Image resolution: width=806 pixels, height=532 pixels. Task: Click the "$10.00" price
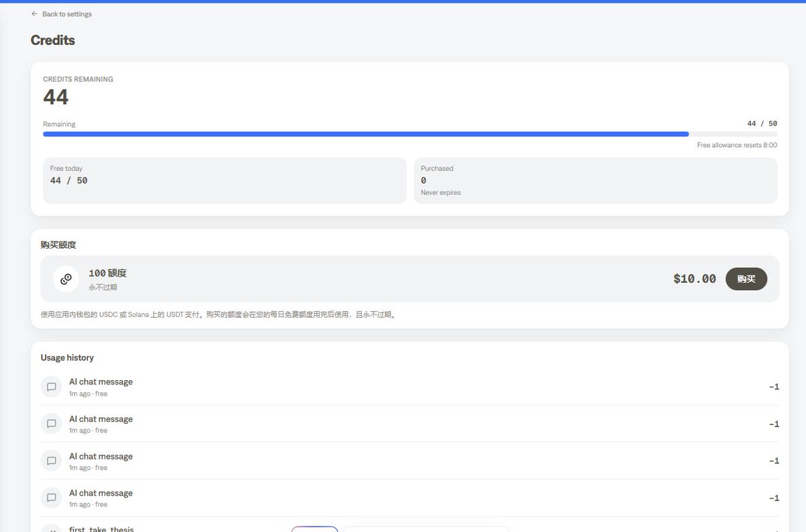click(695, 279)
